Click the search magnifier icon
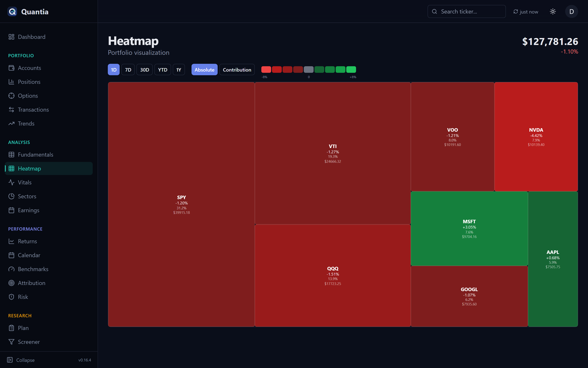This screenshot has width=588, height=368. pos(434,11)
